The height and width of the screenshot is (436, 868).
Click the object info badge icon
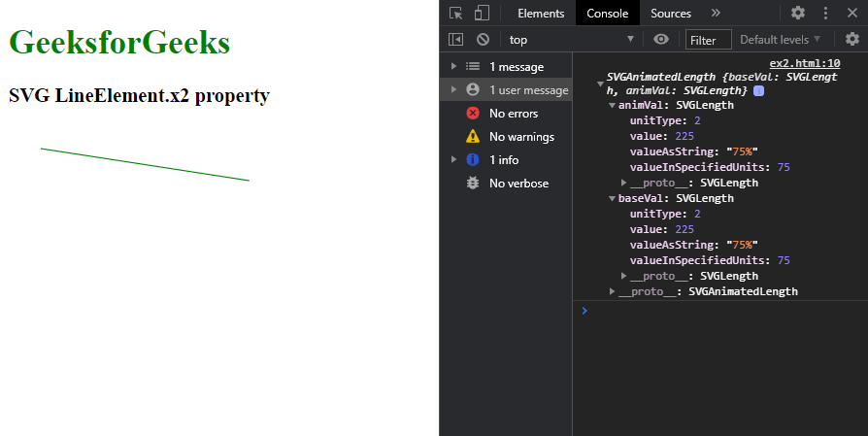(x=759, y=90)
